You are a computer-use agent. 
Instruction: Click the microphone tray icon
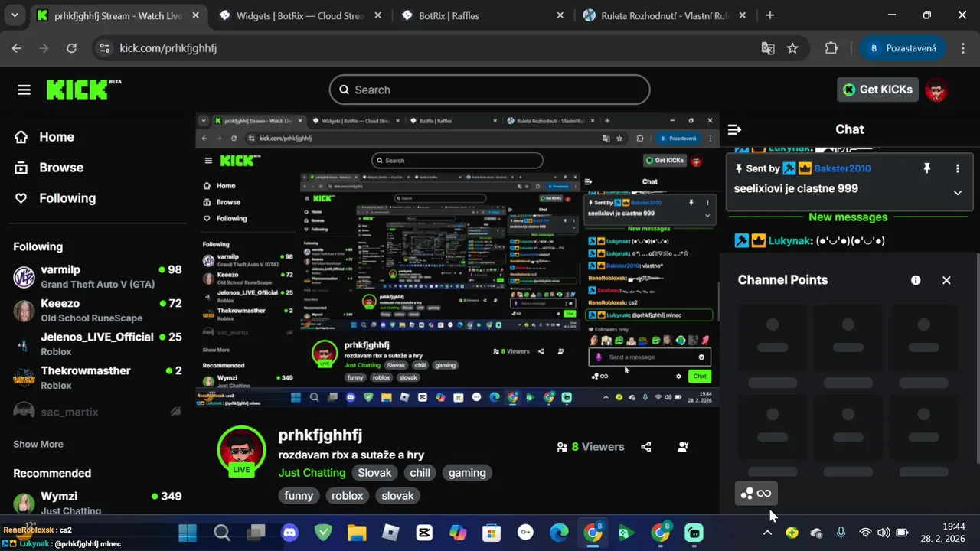point(841,533)
